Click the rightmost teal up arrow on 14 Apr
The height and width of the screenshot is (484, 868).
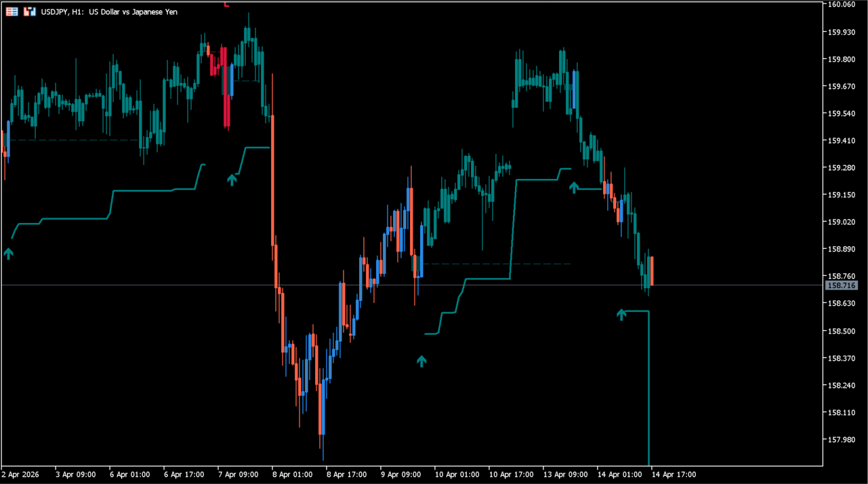(621, 314)
